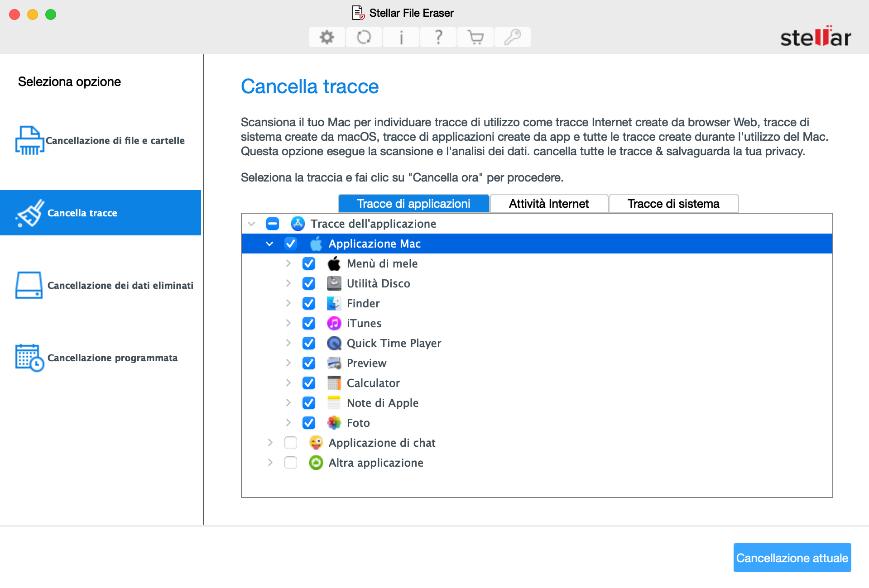
Task: Expand the Finder row chevron
Action: [288, 303]
